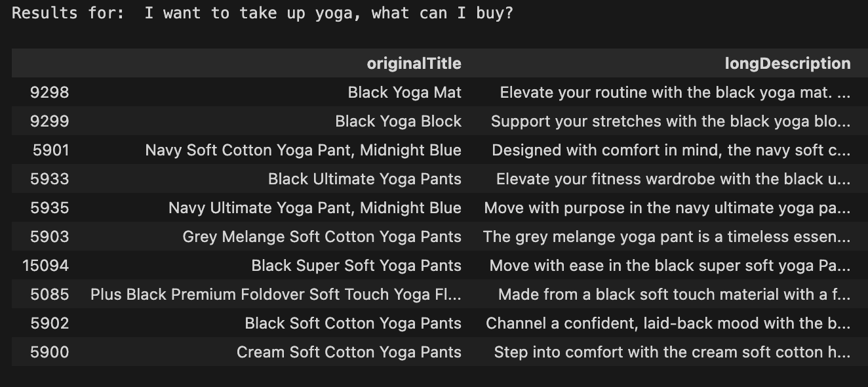Click description starting 'Channel a confident'
The height and width of the screenshot is (387, 868).
[x=667, y=323]
